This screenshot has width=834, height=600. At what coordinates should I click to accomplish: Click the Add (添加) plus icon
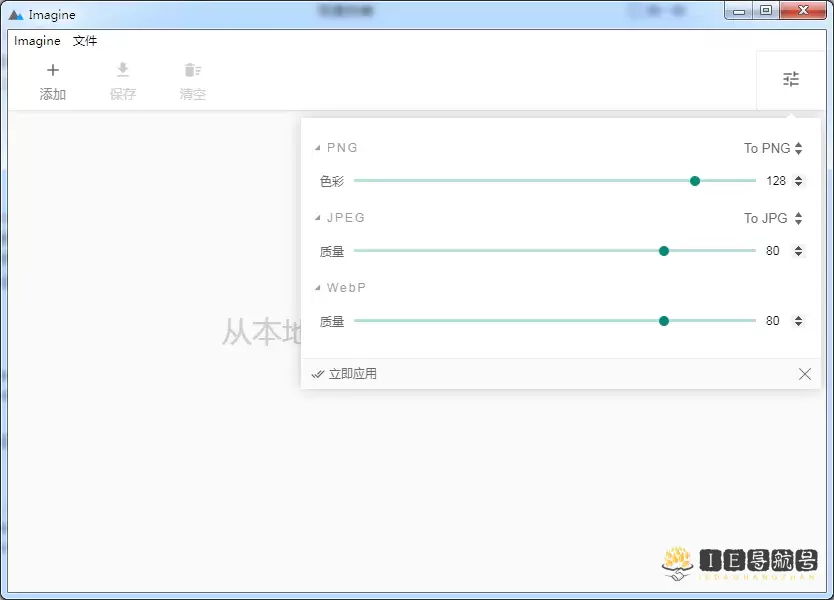[53, 70]
